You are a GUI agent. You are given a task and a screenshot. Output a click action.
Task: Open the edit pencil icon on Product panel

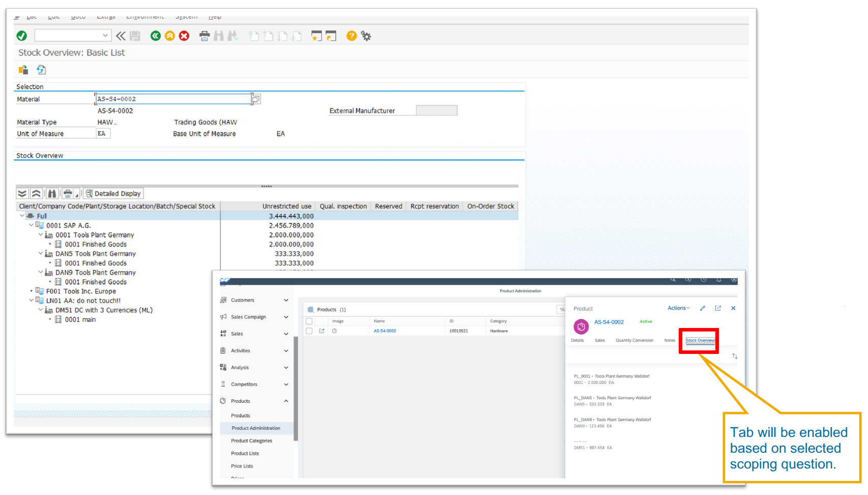(703, 308)
